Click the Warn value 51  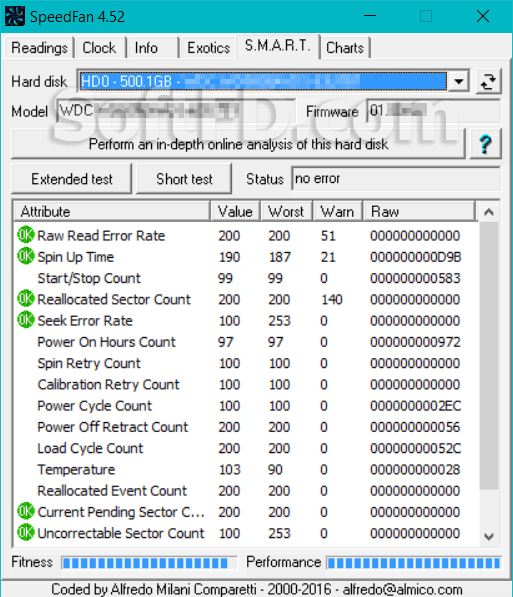[x=328, y=236]
